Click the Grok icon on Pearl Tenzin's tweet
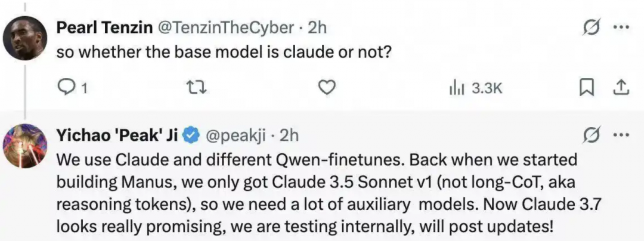Image resolution: width=644 pixels, height=241 pixels. pos(591,27)
